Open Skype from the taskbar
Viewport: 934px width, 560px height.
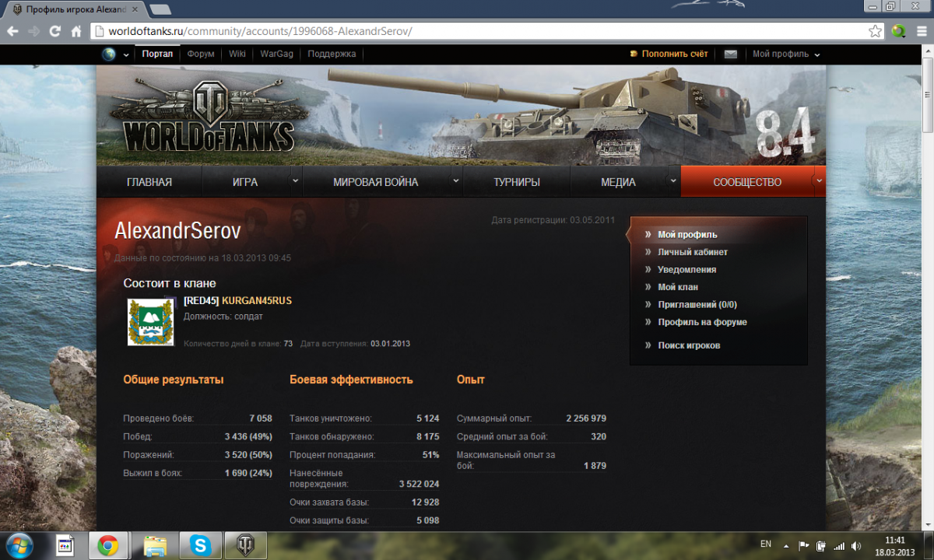click(200, 546)
